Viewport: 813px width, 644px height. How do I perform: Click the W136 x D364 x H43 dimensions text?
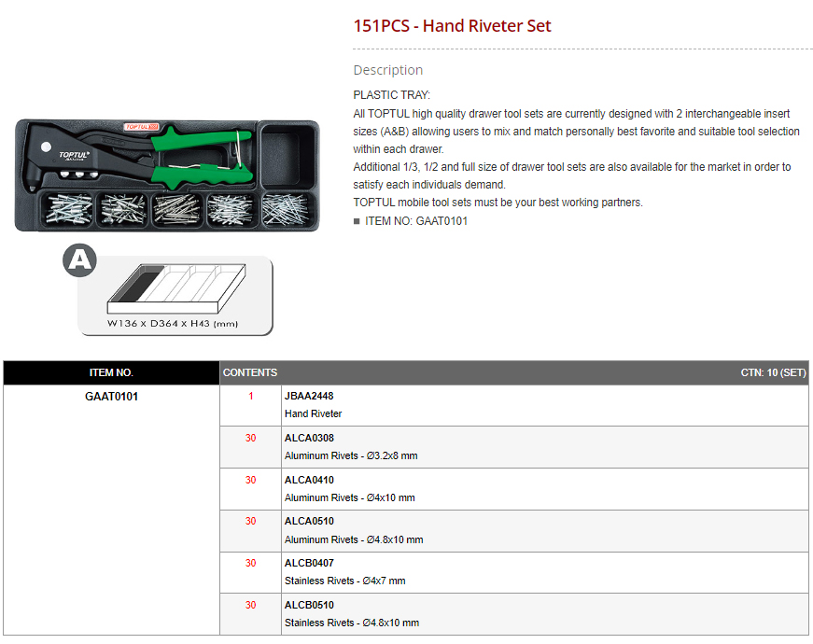(173, 324)
